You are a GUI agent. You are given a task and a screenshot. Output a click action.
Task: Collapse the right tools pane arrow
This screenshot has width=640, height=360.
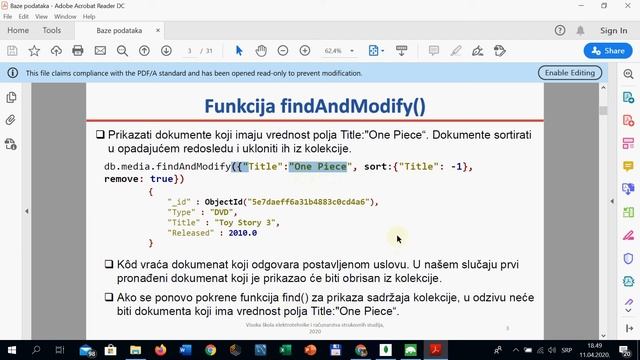click(x=612, y=201)
